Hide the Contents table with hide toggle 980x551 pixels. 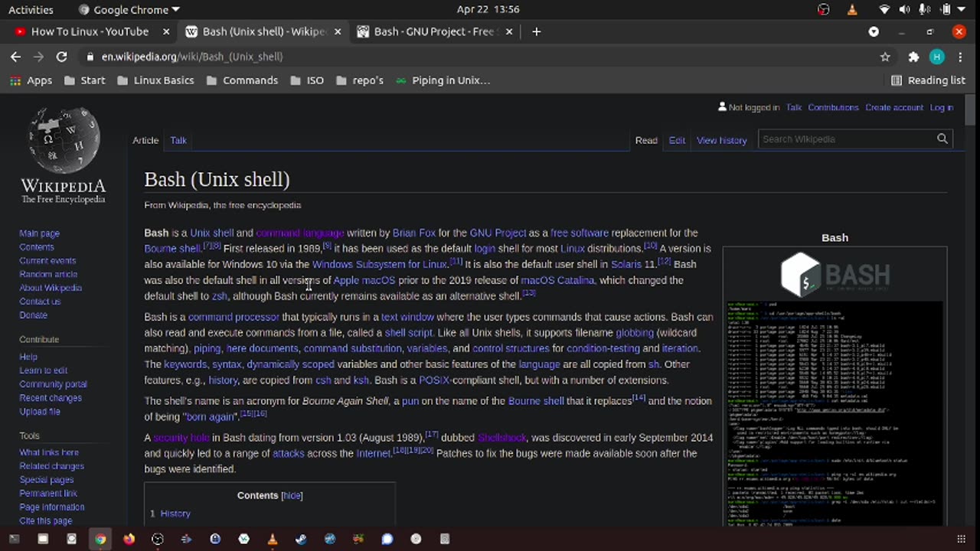292,495
